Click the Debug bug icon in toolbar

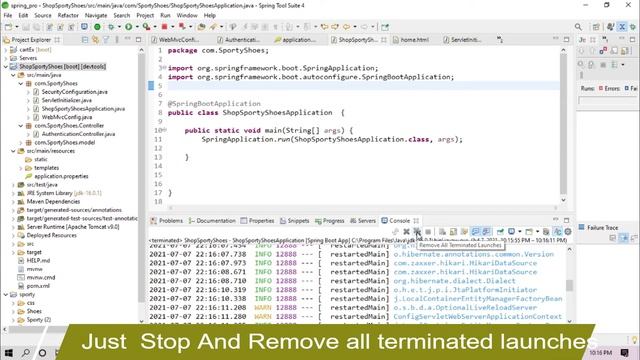click(111, 27)
